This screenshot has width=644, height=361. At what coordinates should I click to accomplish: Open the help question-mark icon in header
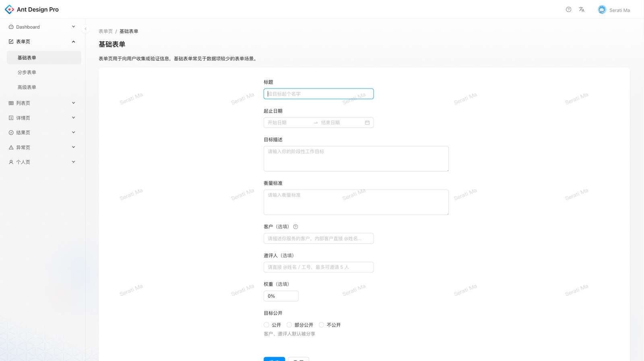click(568, 9)
